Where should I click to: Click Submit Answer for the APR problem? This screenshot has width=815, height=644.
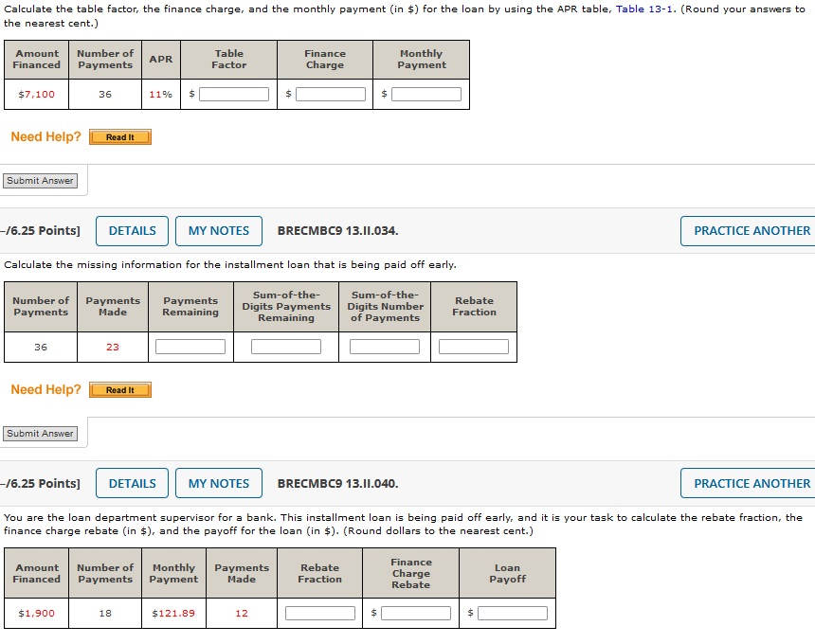coord(40,180)
